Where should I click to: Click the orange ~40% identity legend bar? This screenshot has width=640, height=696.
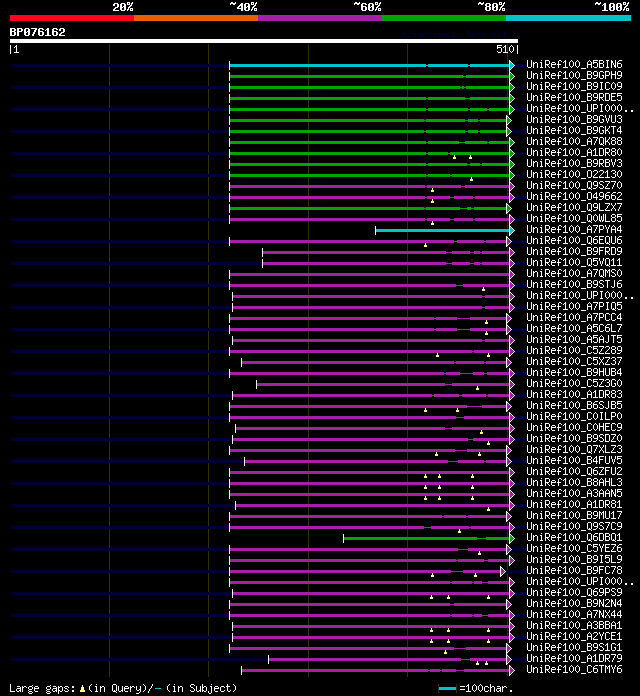pos(196,18)
